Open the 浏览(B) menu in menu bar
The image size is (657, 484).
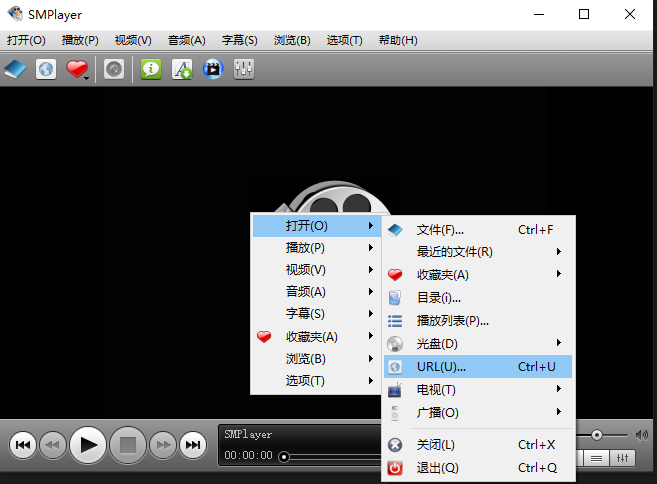tap(292, 40)
